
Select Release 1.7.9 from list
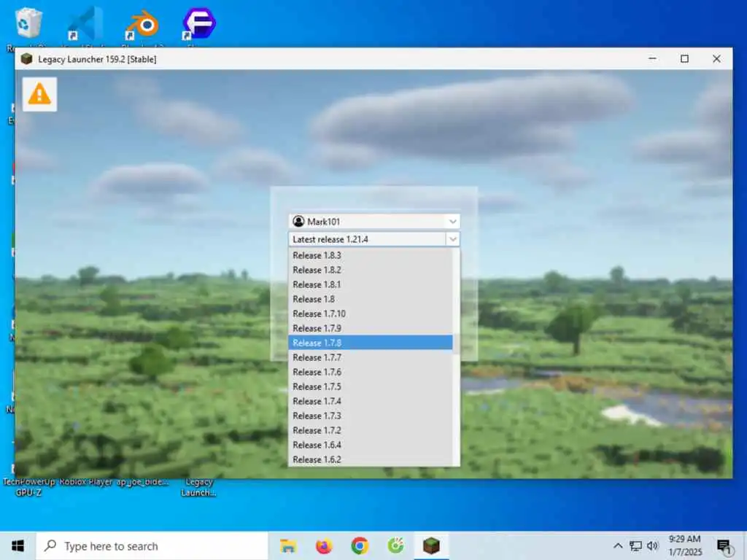[x=370, y=328]
